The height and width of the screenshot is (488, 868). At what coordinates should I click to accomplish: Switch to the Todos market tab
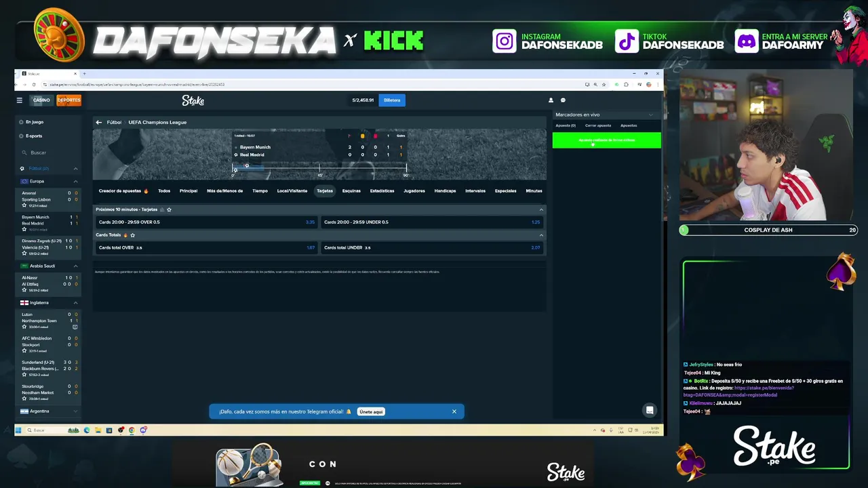tap(164, 191)
